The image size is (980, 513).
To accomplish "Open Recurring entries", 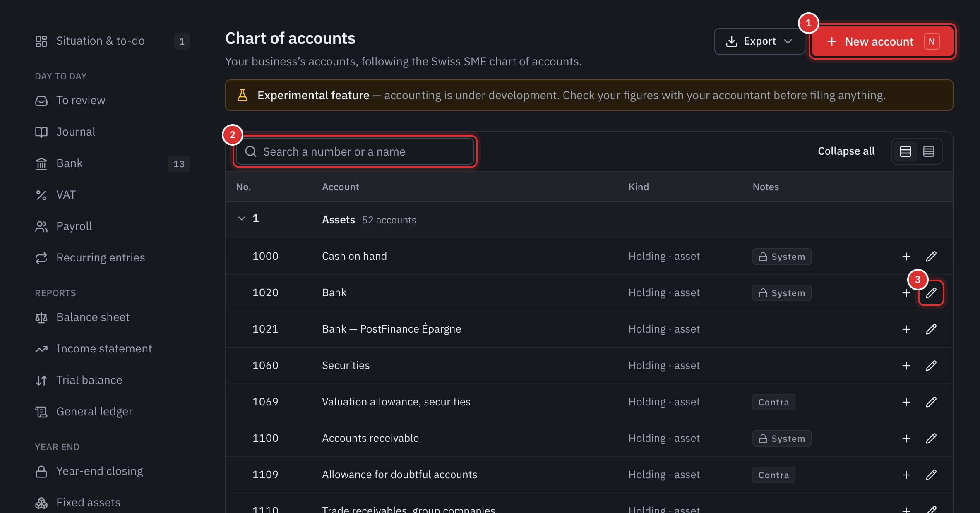I will (x=112, y=258).
